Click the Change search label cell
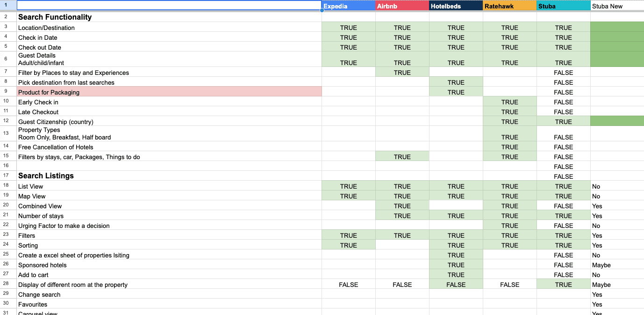Image resolution: width=644 pixels, height=315 pixels. click(x=169, y=294)
